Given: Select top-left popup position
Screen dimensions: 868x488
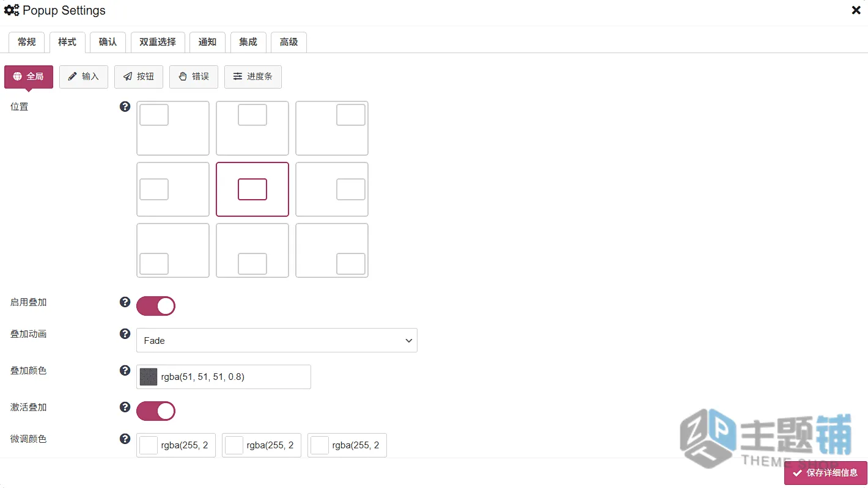Looking at the screenshot, I should tap(173, 128).
